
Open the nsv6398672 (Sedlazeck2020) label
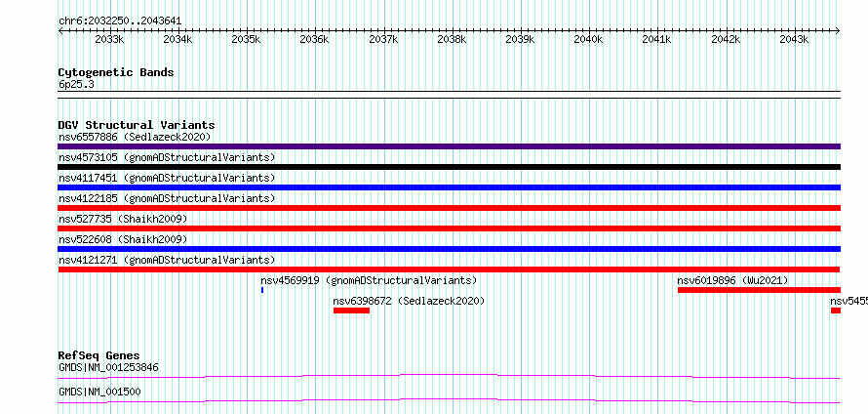[409, 301]
